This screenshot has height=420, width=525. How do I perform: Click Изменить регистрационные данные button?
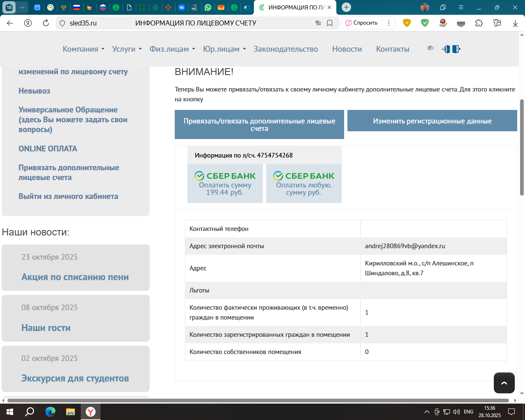click(x=432, y=121)
